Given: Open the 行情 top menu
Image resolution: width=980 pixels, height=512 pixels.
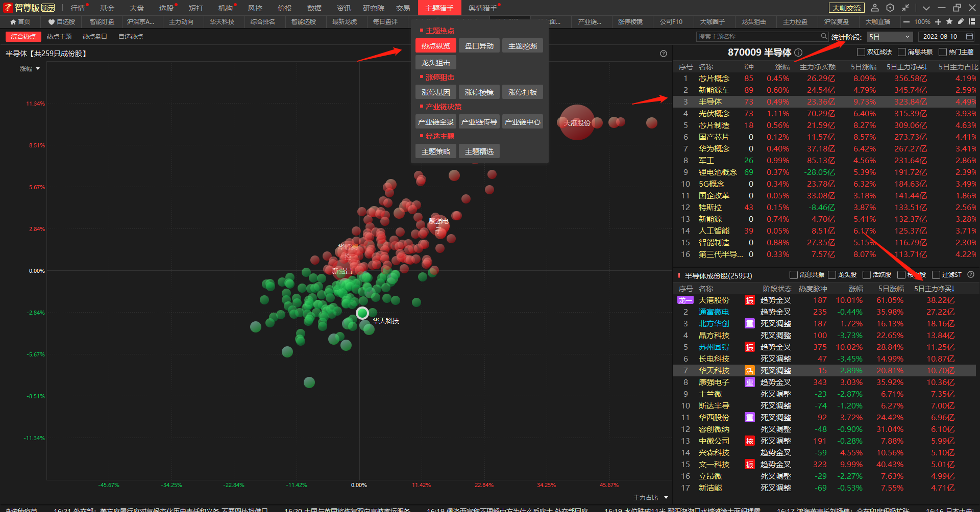Looking at the screenshot, I should tap(78, 8).
